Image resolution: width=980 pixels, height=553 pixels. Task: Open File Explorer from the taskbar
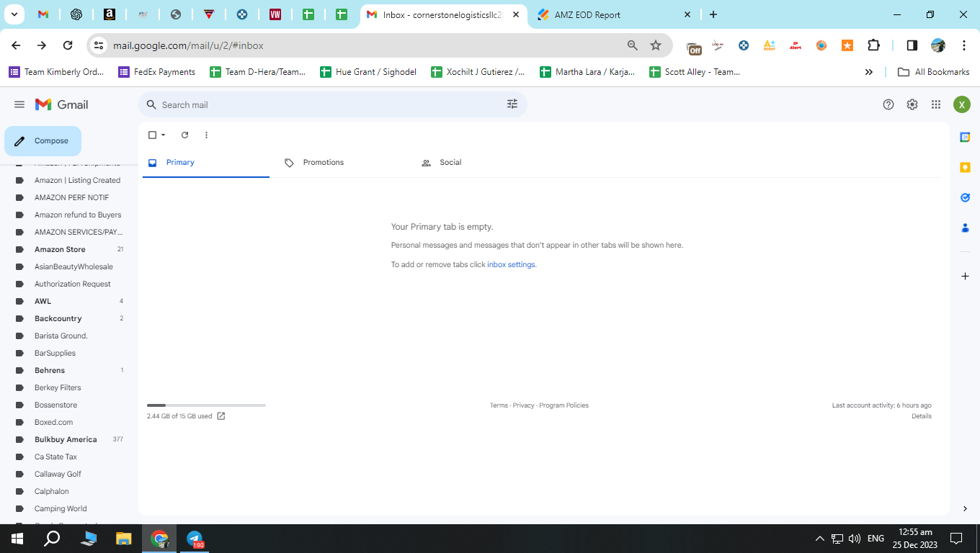[124, 539]
